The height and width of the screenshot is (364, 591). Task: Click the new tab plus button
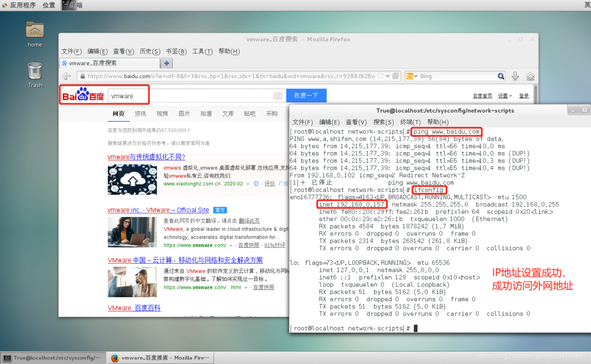coord(166,63)
